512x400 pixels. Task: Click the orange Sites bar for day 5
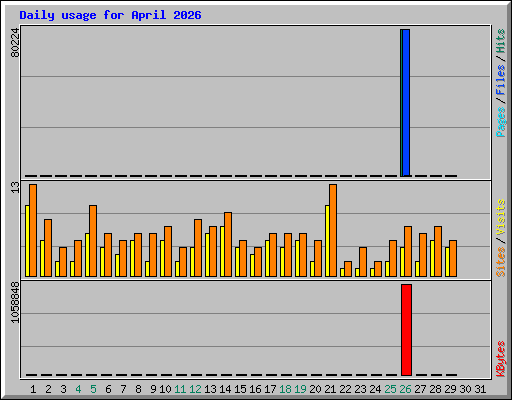(93, 241)
